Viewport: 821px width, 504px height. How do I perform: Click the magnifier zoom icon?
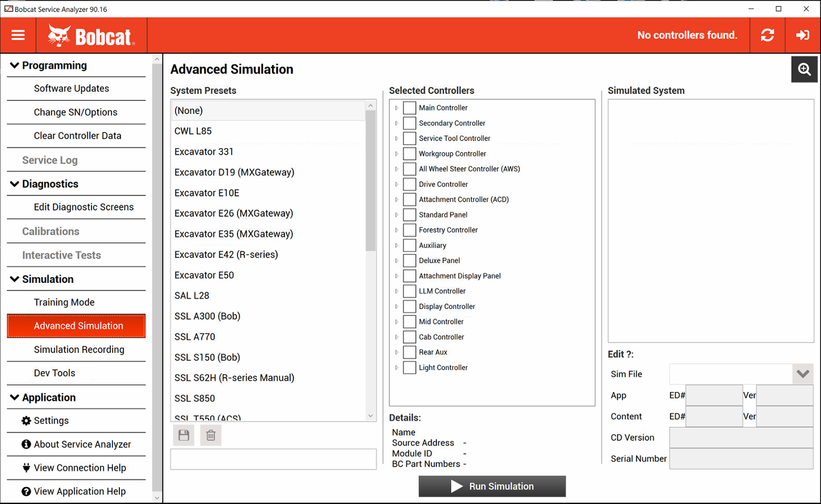(805, 69)
